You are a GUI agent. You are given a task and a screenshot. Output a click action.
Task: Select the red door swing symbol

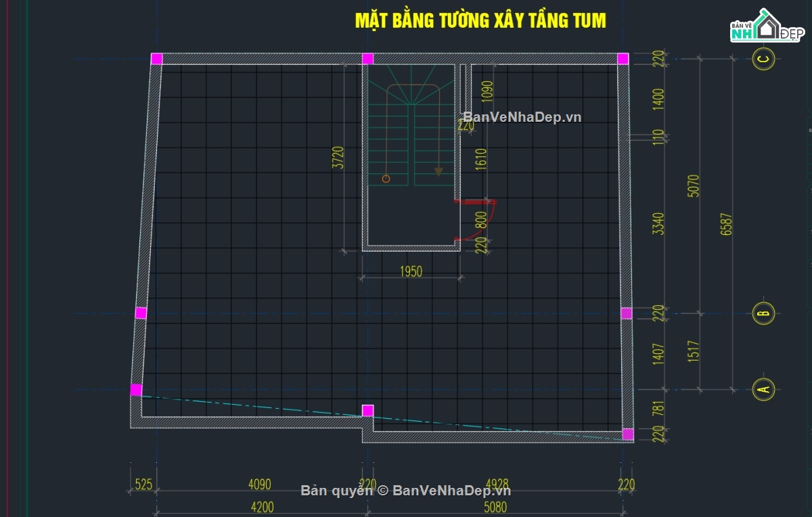(476, 220)
